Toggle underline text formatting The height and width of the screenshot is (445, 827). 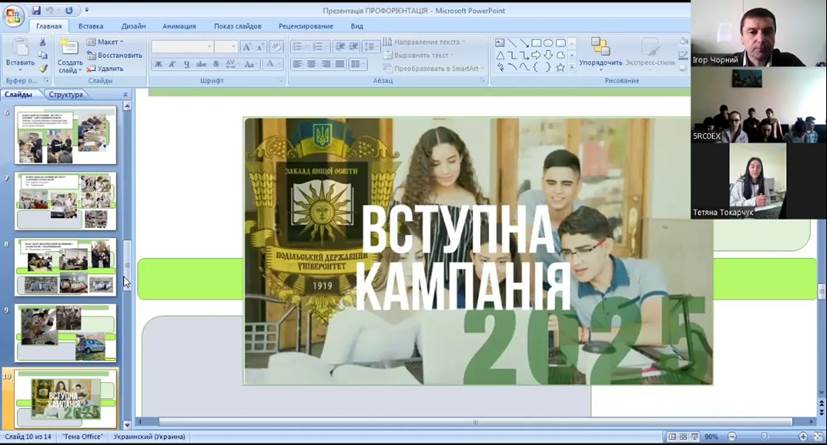pos(186,64)
